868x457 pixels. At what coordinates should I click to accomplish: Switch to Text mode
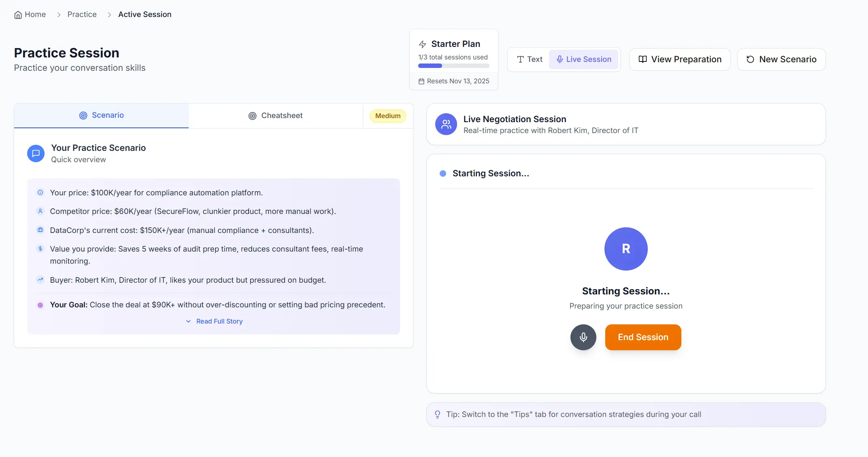(529, 59)
